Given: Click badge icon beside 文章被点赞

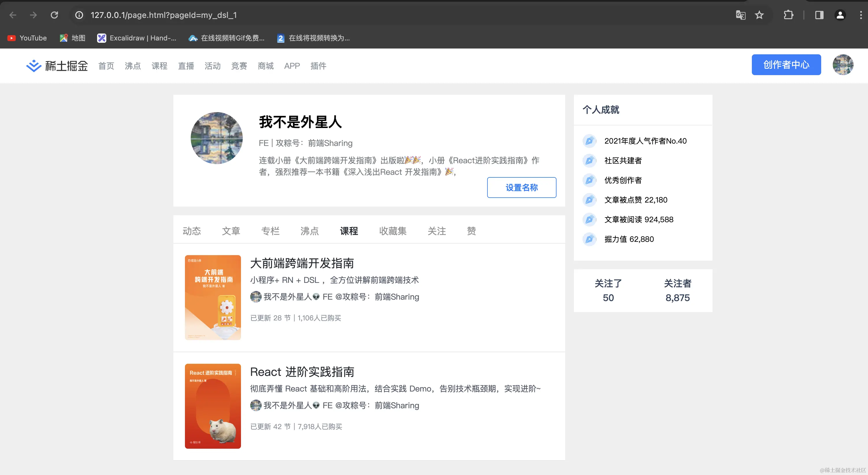Looking at the screenshot, I should tap(589, 200).
